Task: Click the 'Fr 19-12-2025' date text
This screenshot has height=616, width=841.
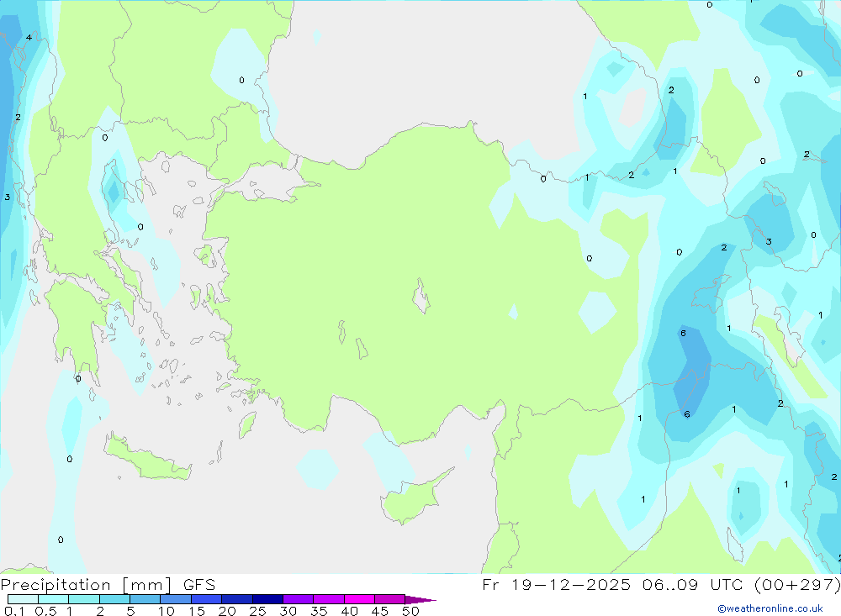Action: (556, 585)
